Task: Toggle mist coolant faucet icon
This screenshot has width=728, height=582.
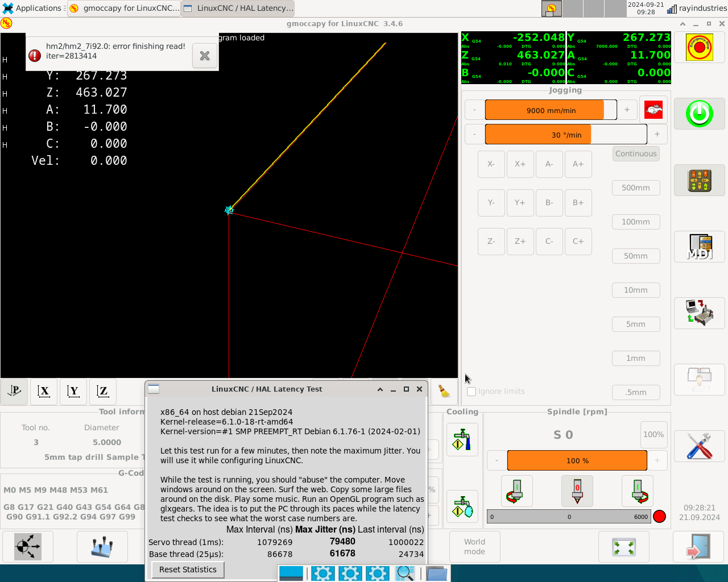Action: 462,506
